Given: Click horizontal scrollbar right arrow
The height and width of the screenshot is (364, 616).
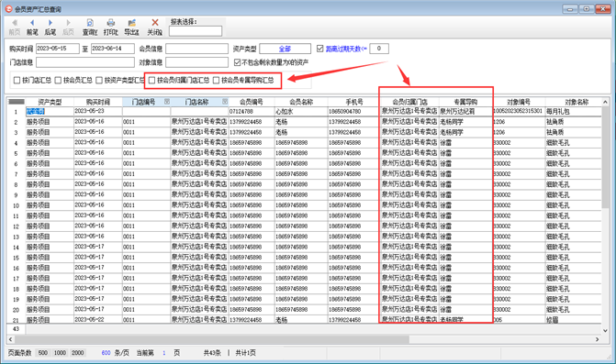Looking at the screenshot, I should coord(597,339).
